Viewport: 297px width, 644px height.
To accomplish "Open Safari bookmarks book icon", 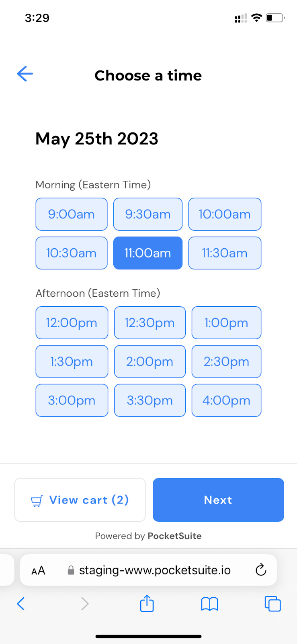I will pyautogui.click(x=209, y=604).
